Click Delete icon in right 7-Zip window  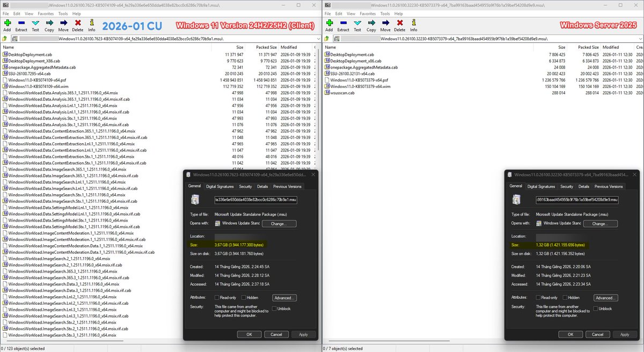[x=400, y=23]
